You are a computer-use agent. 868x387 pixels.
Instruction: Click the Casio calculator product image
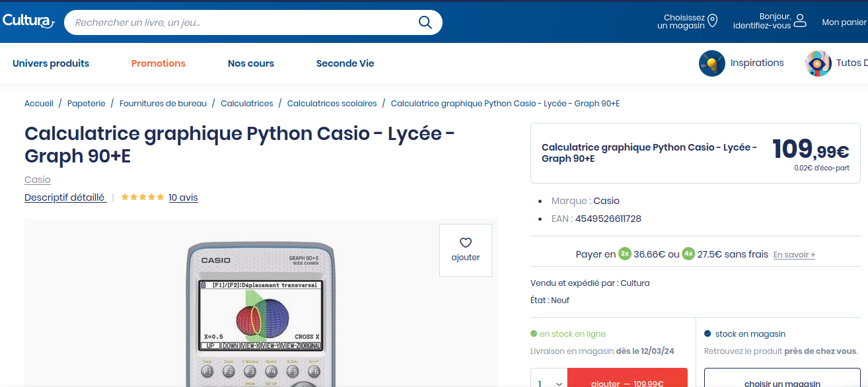coord(262,314)
